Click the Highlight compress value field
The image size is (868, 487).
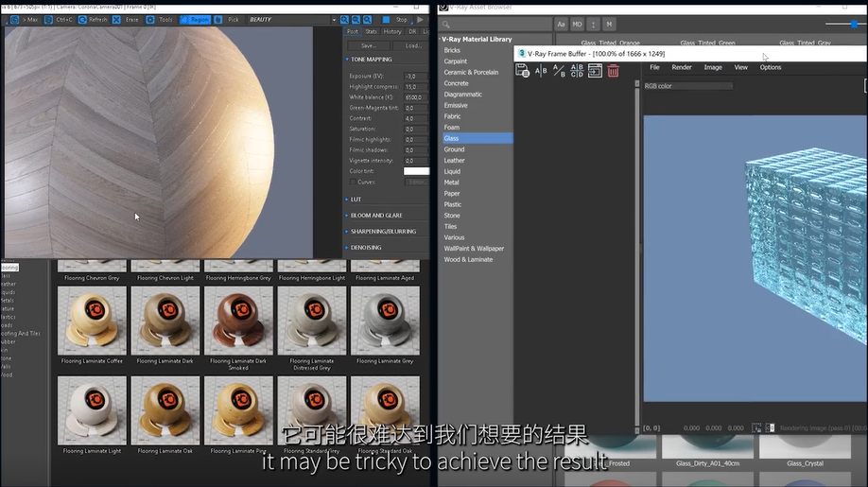416,87
